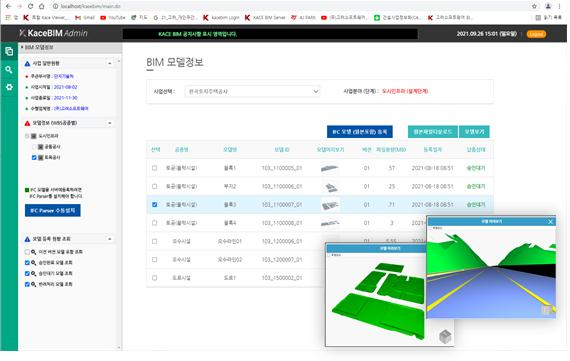Uncheck the selected row 103_1100007_01

(x=155, y=205)
